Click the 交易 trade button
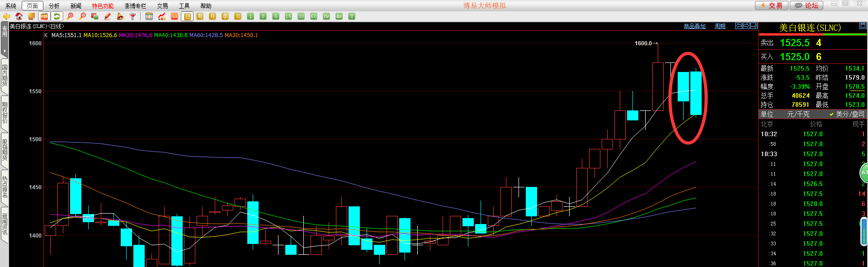Viewport: 868px width, 267px height. pos(772,5)
